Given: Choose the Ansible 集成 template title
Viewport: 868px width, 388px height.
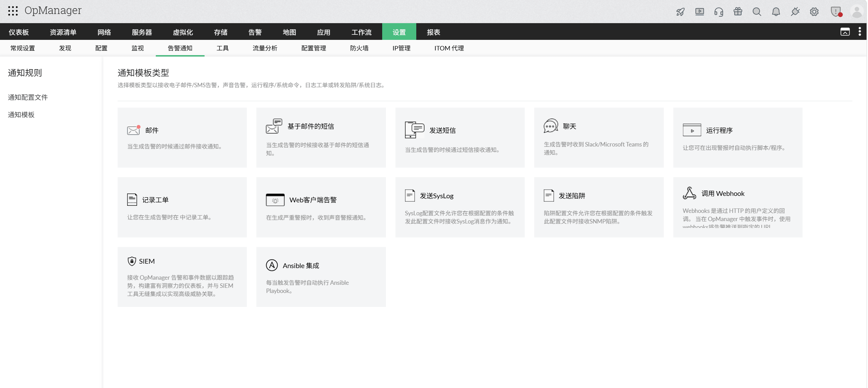Looking at the screenshot, I should [x=301, y=265].
